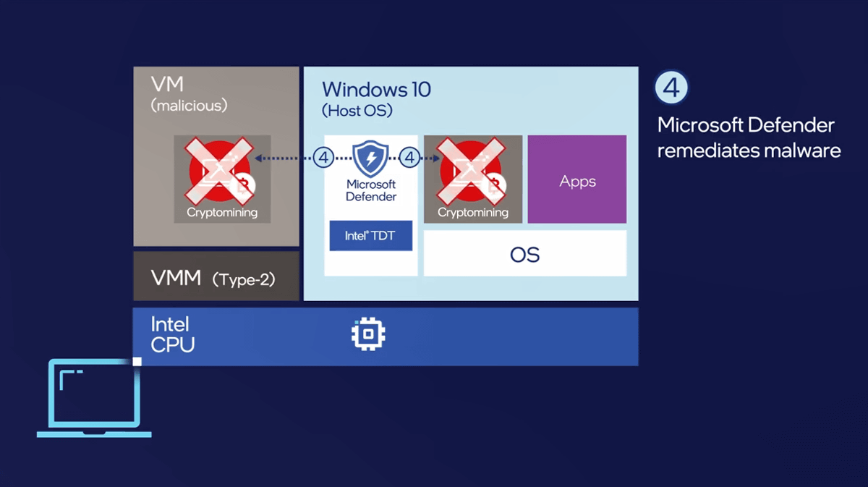This screenshot has height=487, width=868.
Task: Click the VMM (Type-2) block
Action: pyautogui.click(x=216, y=276)
